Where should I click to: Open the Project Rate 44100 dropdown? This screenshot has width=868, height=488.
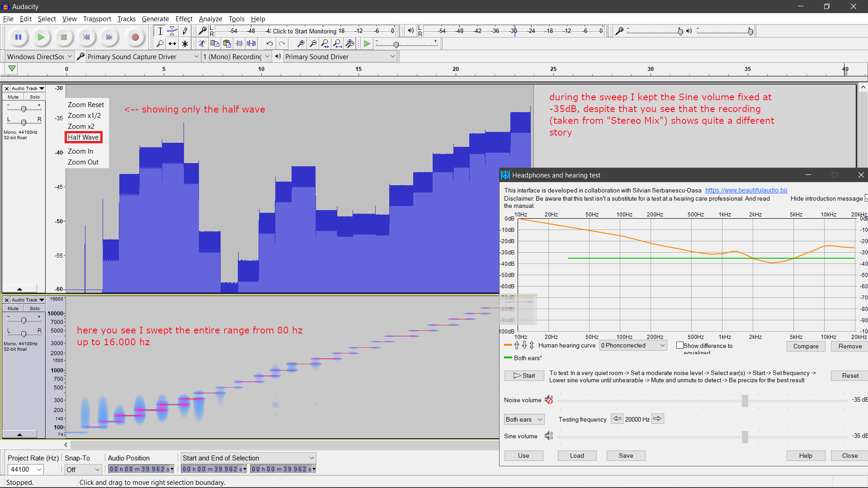click(26, 469)
